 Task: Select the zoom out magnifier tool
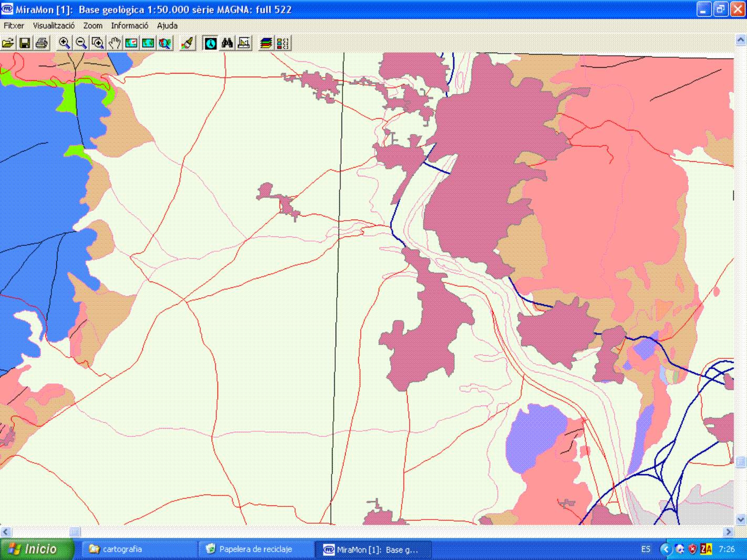81,43
